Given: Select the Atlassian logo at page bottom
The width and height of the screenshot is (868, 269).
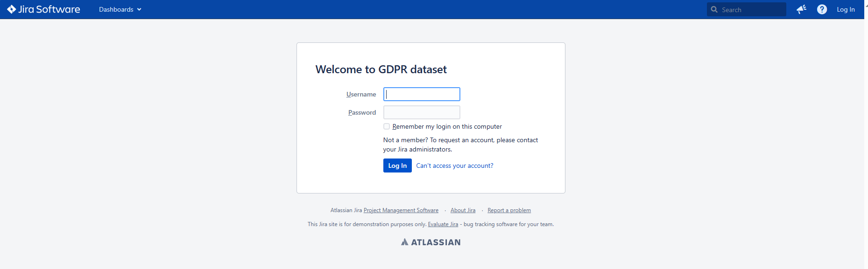Looking at the screenshot, I should 430,241.
